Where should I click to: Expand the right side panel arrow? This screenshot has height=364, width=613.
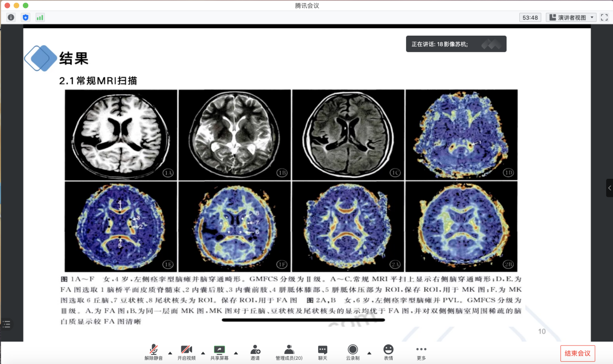609,188
